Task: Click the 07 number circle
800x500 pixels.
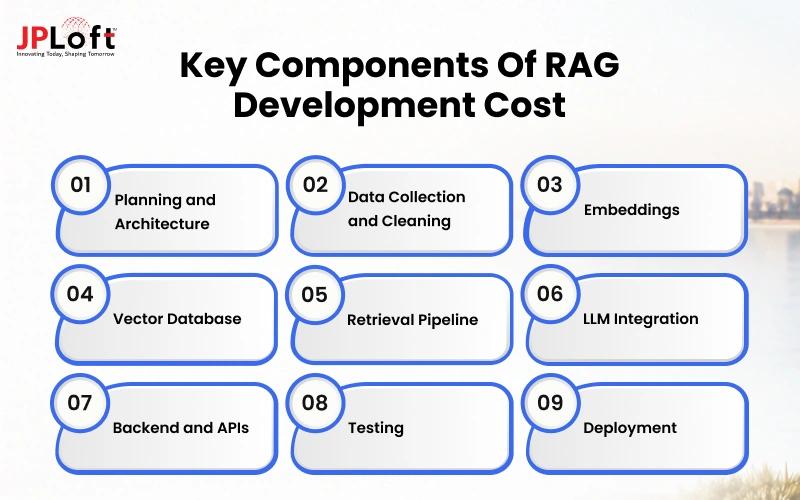Action: (x=80, y=403)
